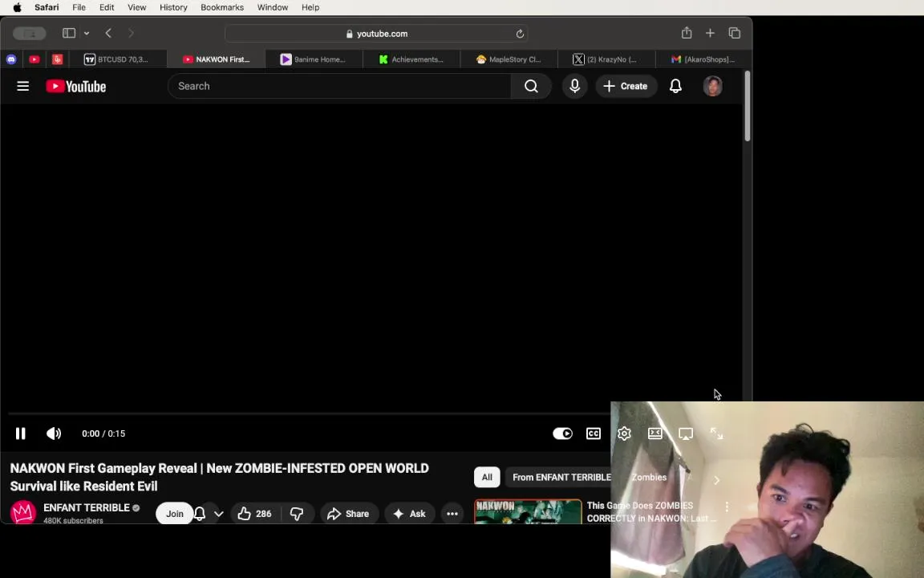
Task: Open the pinned Discord tab
Action: coord(11,59)
